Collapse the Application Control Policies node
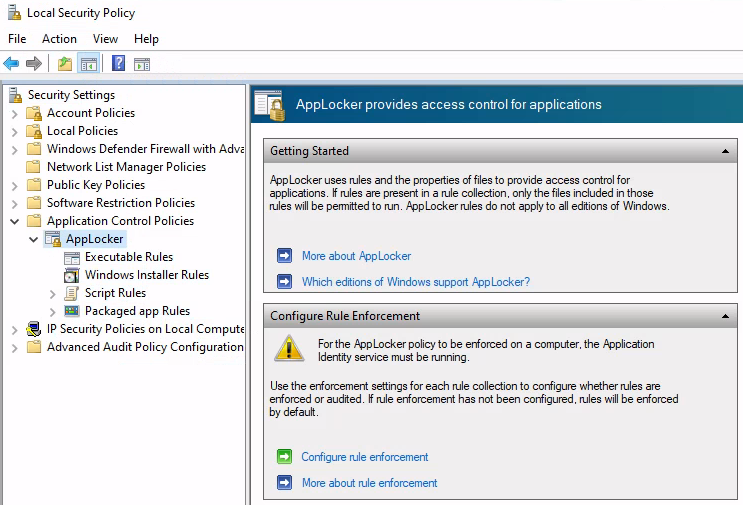 pos(15,221)
